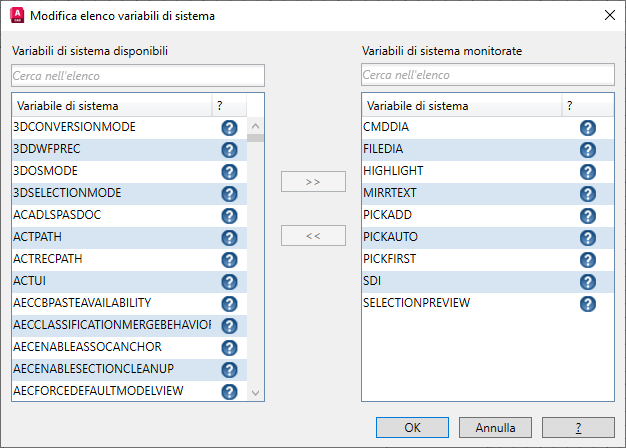The height and width of the screenshot is (448, 626).
Task: Click help icon next to 3DCONVERSIONMODE
Action: pyautogui.click(x=229, y=128)
